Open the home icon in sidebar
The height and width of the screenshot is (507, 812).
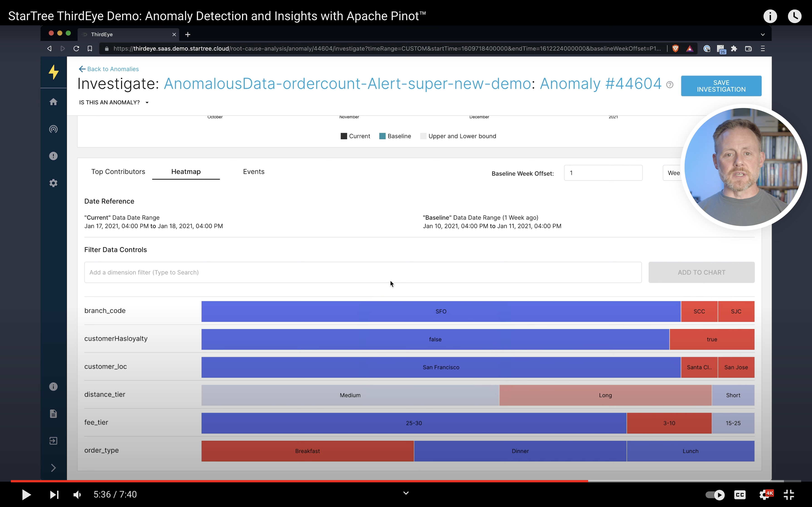point(53,102)
